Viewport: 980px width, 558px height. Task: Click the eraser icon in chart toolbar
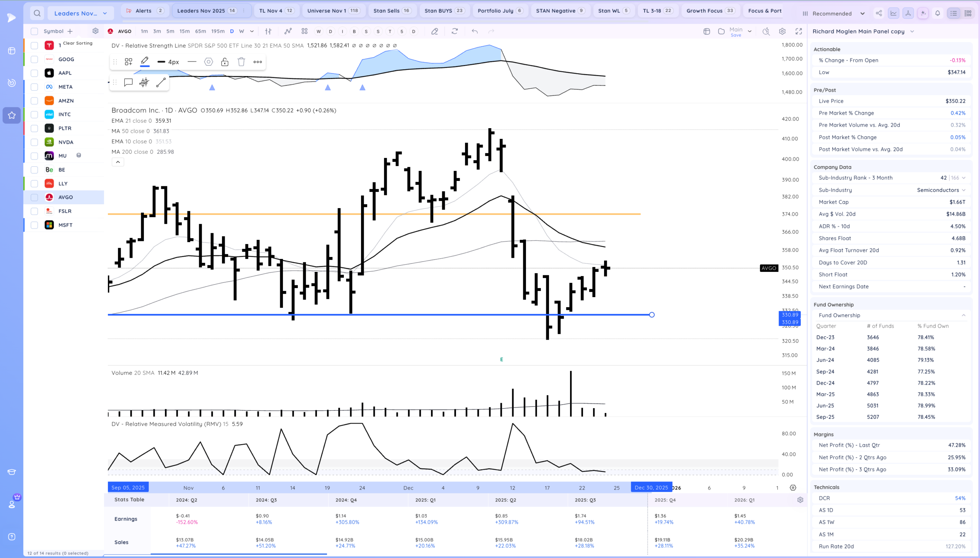click(434, 31)
